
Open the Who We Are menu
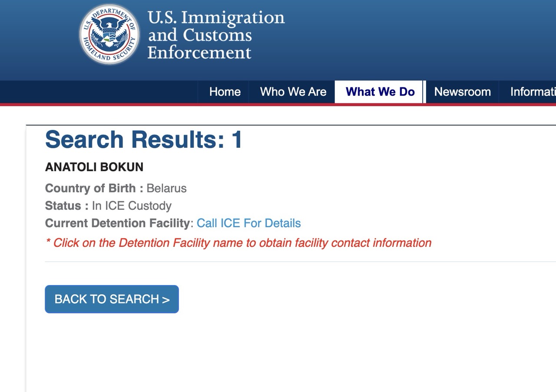(x=293, y=92)
